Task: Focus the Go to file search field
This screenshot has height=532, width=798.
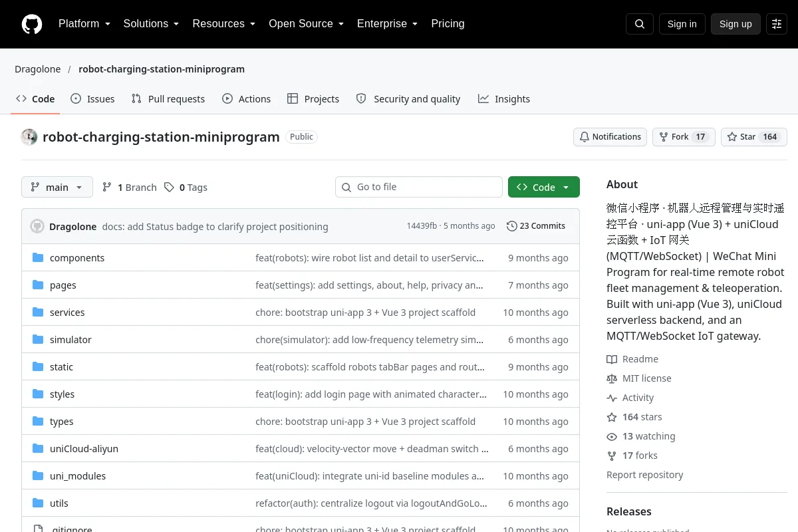Action: coord(419,187)
